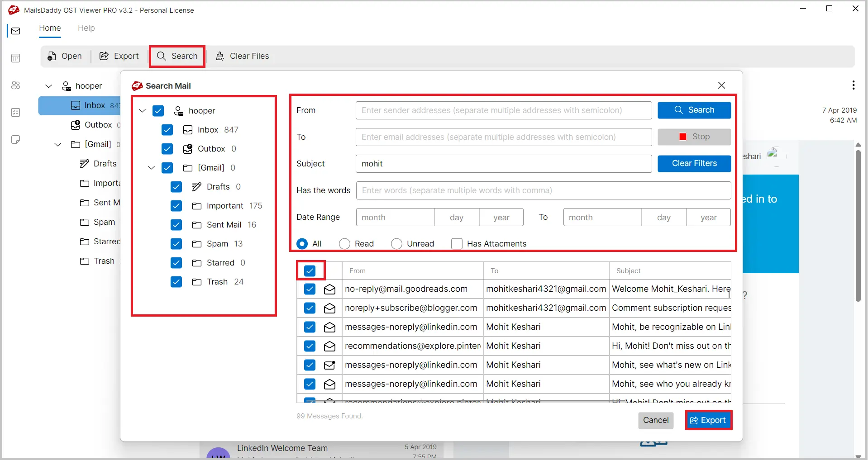Open the contacts sidebar icon
The width and height of the screenshot is (868, 460).
pyautogui.click(x=16, y=85)
